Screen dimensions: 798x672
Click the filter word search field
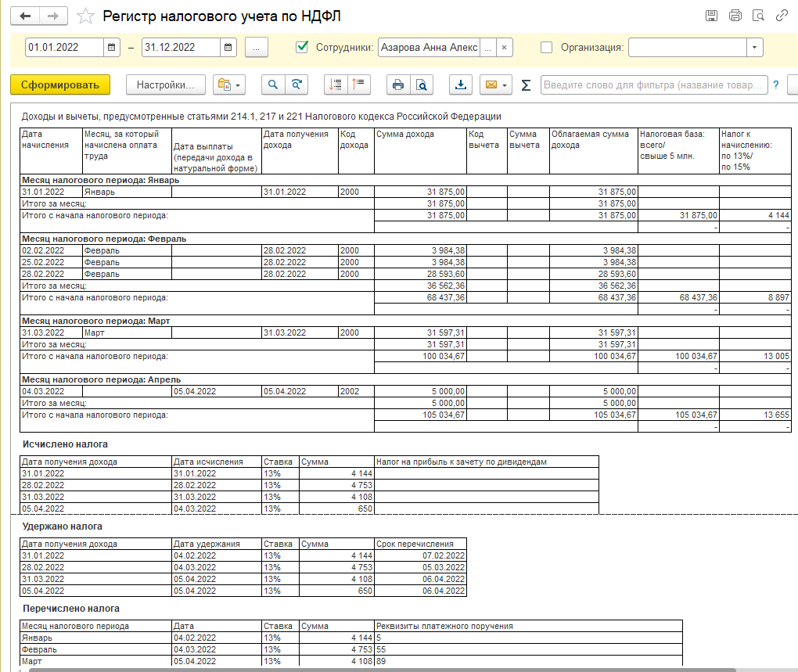[x=653, y=85]
